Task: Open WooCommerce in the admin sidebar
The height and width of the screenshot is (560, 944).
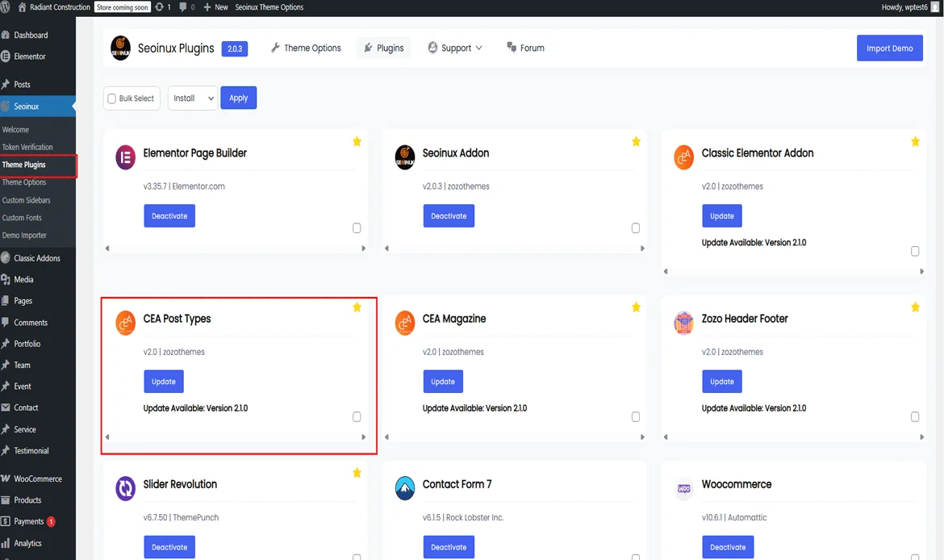Action: (x=38, y=479)
